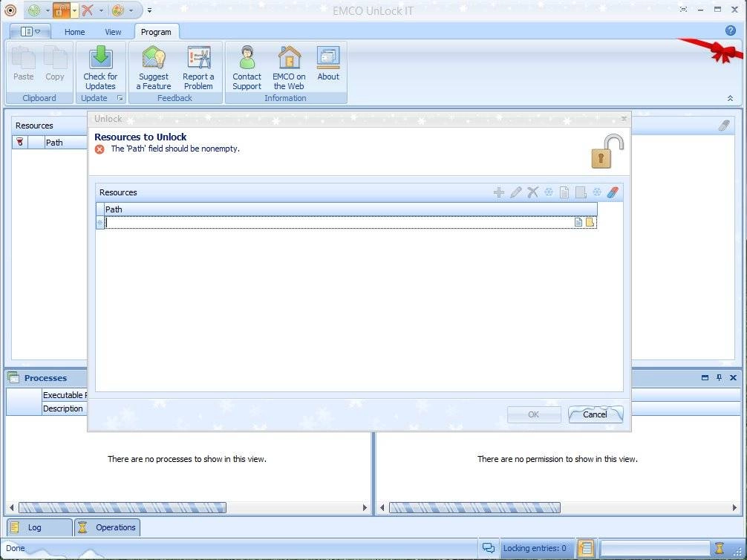The height and width of the screenshot is (560, 747).
Task: Click the EMCO application logo icon
Action: (10, 10)
